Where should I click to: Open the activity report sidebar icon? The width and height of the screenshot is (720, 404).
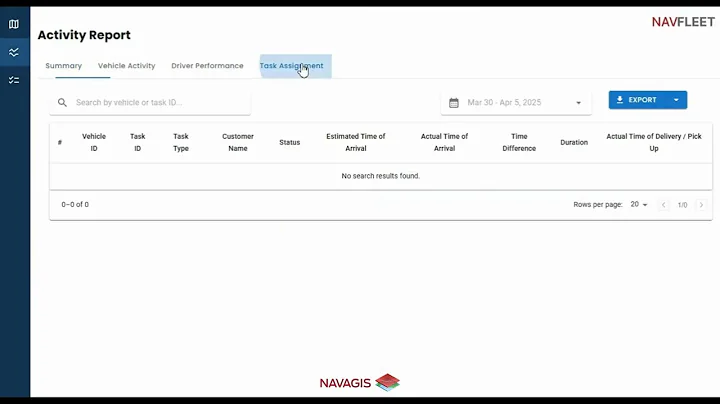pos(14,52)
